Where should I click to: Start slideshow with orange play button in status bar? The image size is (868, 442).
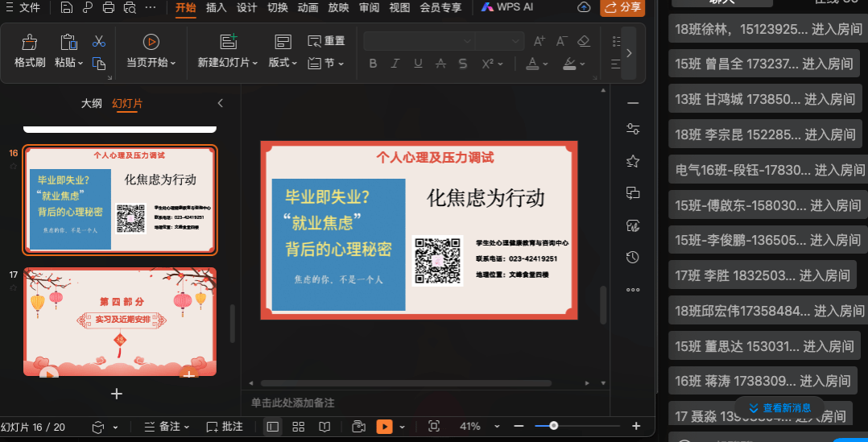coord(384,427)
